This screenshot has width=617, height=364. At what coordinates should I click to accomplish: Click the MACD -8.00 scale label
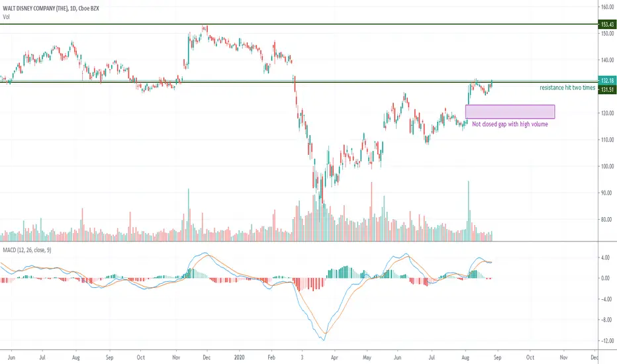[x=604, y=320]
